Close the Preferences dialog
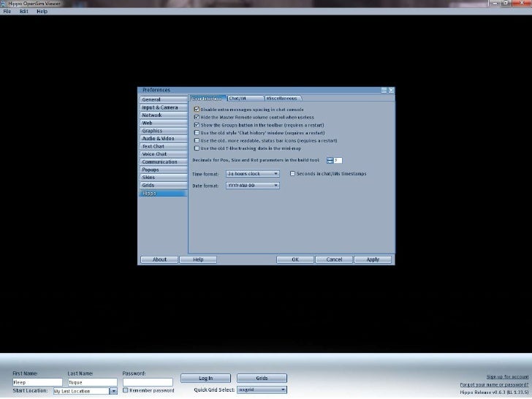This screenshot has width=532, height=399. coord(391,90)
